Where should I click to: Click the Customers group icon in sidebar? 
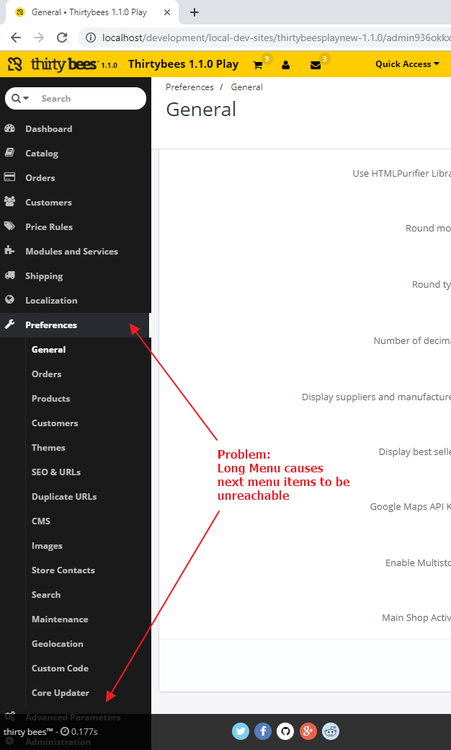[10, 201]
